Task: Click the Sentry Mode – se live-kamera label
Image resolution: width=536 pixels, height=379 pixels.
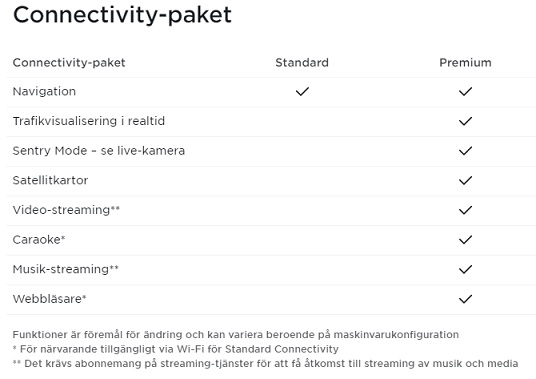Action: pos(99,151)
